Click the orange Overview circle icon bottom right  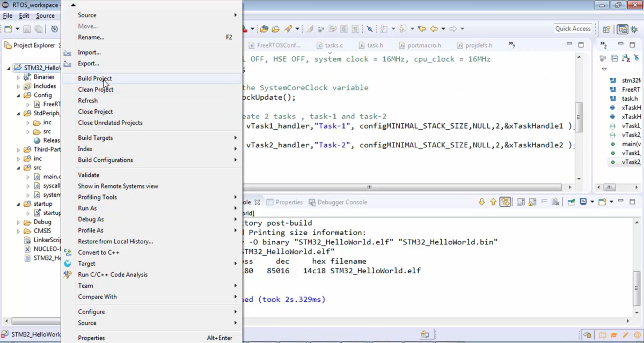pyautogui.click(x=637, y=335)
